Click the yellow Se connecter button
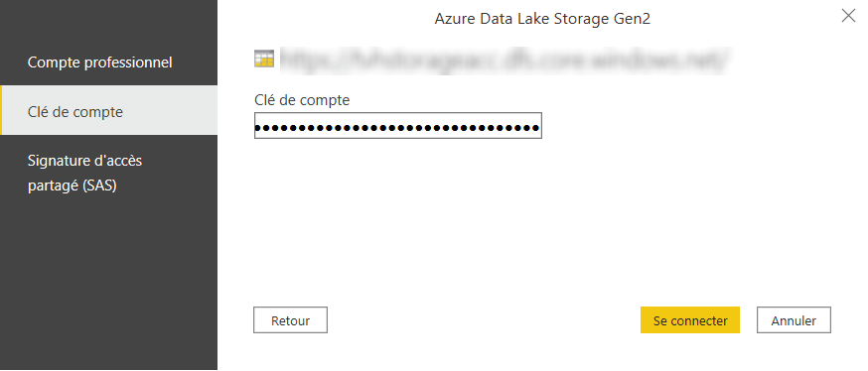Screen dimensions: 868x371 pyautogui.click(x=690, y=320)
